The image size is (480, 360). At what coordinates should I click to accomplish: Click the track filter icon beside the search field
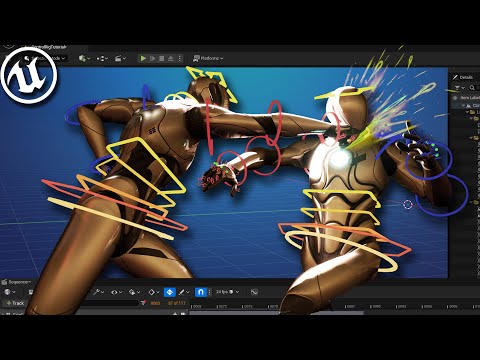144,303
